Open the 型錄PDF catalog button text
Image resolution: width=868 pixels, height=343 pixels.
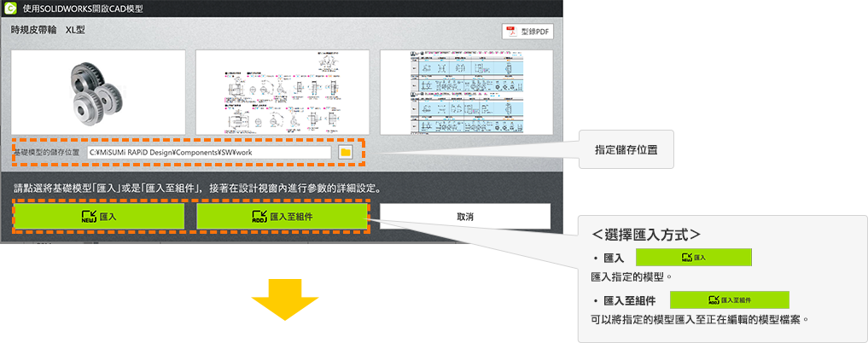pyautogui.click(x=535, y=32)
